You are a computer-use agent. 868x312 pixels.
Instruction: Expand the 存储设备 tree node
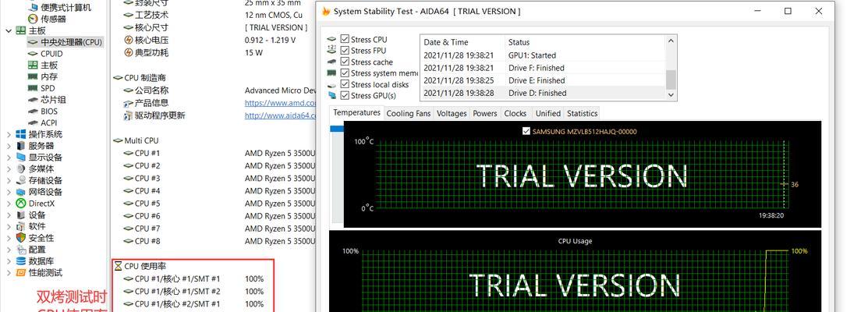click(9, 180)
